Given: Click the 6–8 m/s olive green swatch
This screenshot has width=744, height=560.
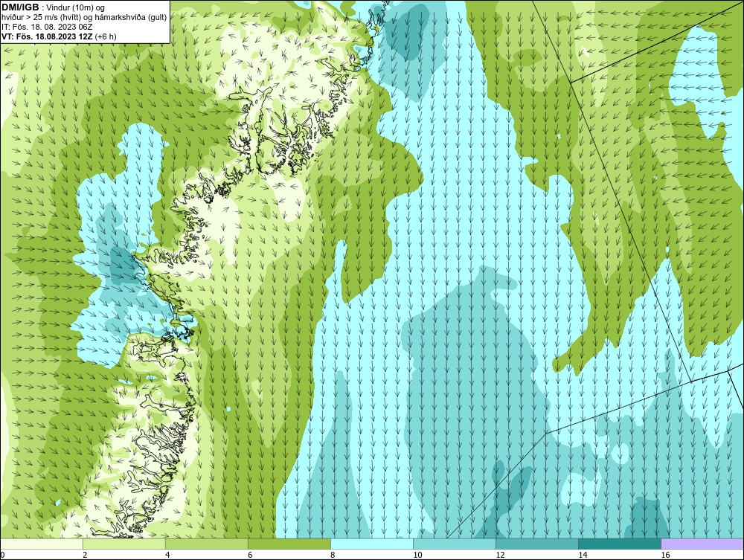Looking at the screenshot, I should click(x=289, y=544).
